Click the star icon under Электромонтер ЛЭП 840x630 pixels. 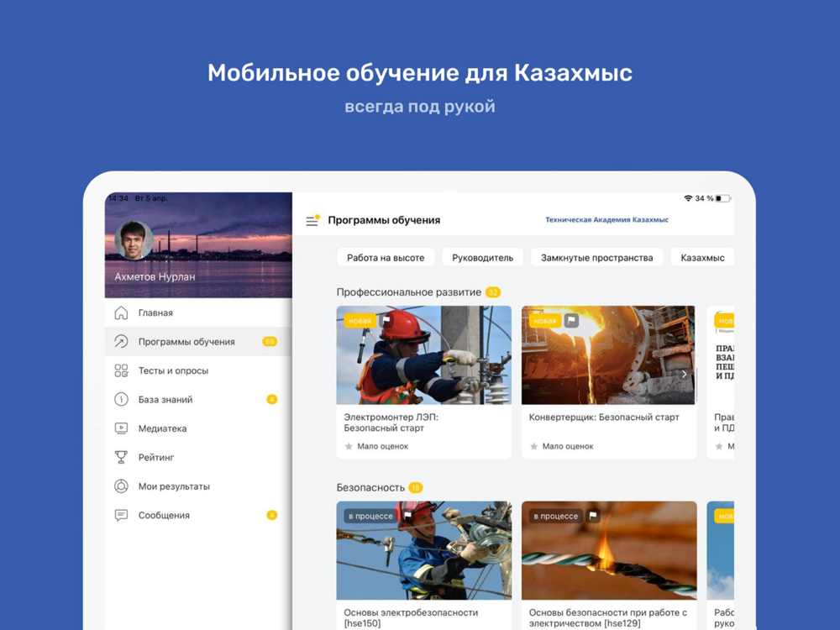[349, 446]
